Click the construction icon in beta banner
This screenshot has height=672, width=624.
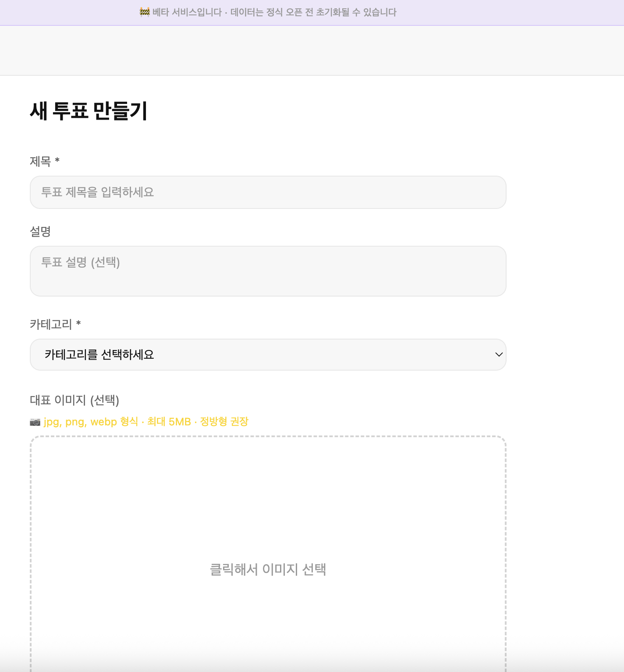click(145, 12)
